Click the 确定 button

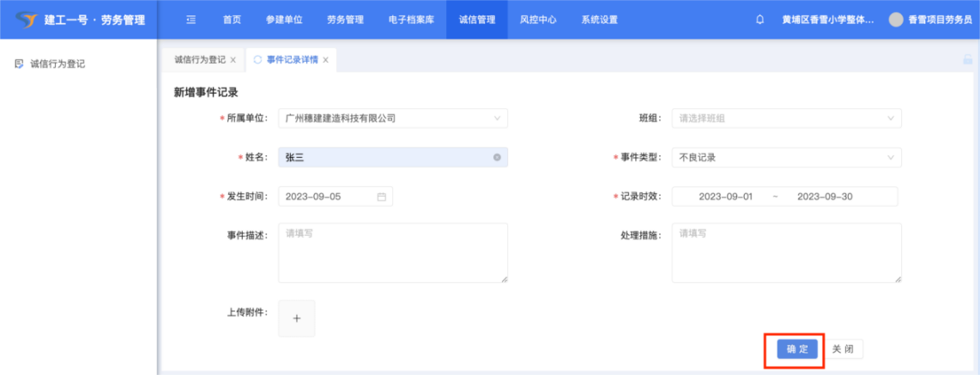(796, 349)
